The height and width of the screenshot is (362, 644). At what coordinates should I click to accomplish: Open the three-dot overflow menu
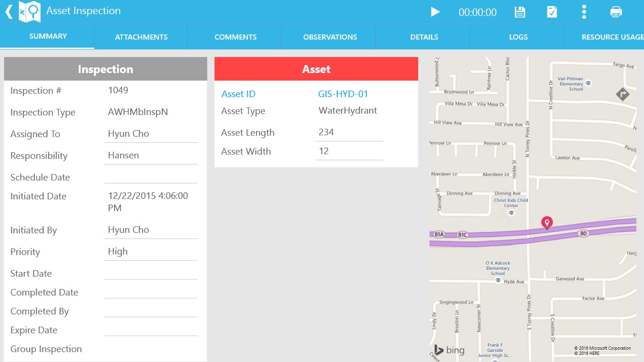click(584, 13)
